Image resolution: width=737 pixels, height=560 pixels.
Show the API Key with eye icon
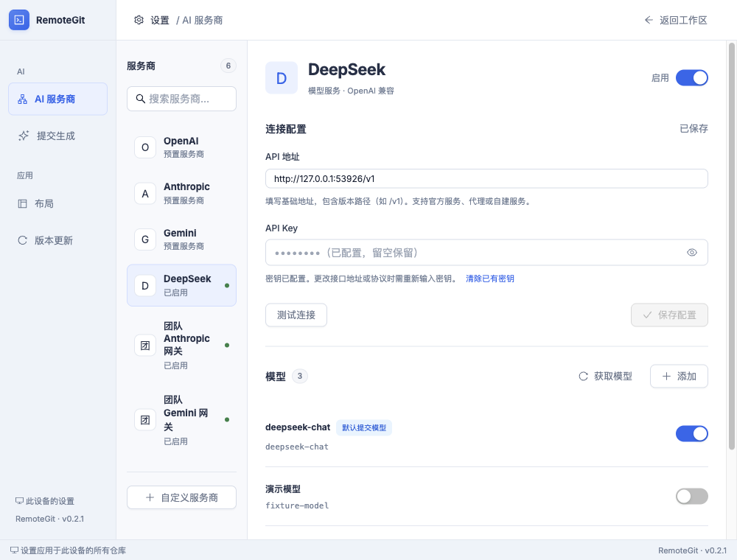[692, 253]
